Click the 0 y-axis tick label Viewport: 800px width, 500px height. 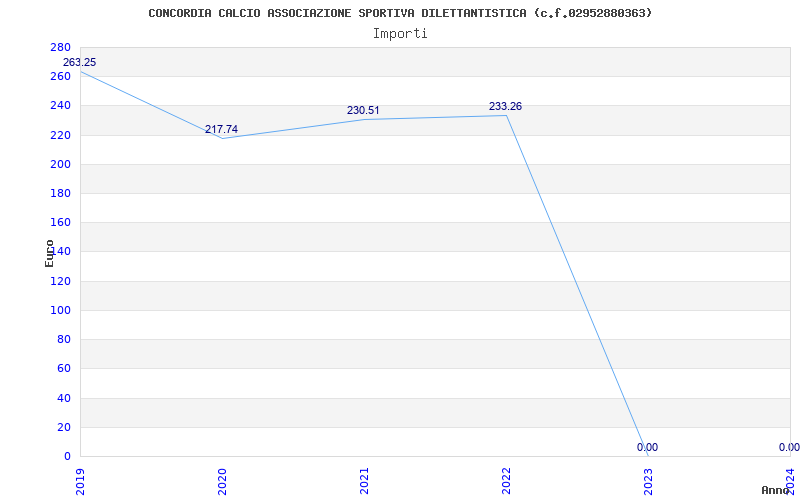(x=67, y=456)
